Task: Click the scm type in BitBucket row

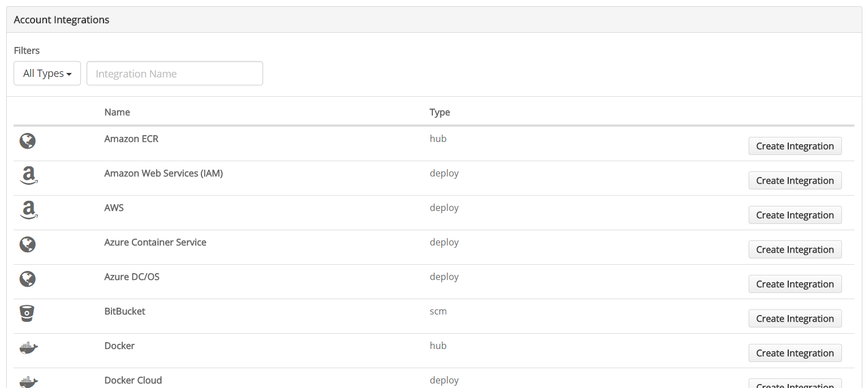Action: pyautogui.click(x=438, y=311)
